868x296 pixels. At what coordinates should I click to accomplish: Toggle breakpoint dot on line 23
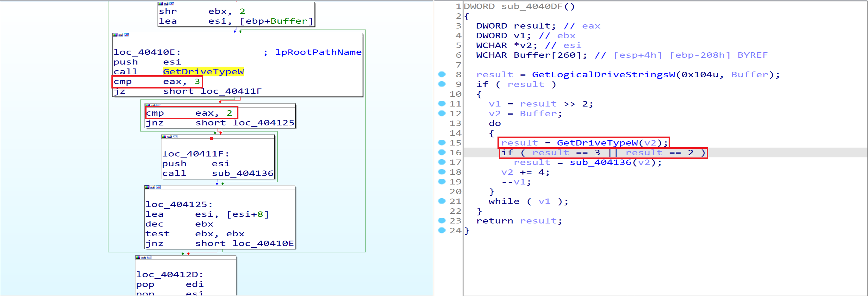(x=442, y=221)
